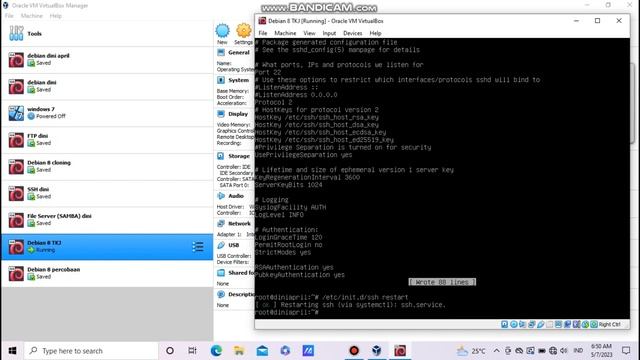Click the optical drive indicator in VM status bar
Screen dimensions: 640x360
click(513, 324)
